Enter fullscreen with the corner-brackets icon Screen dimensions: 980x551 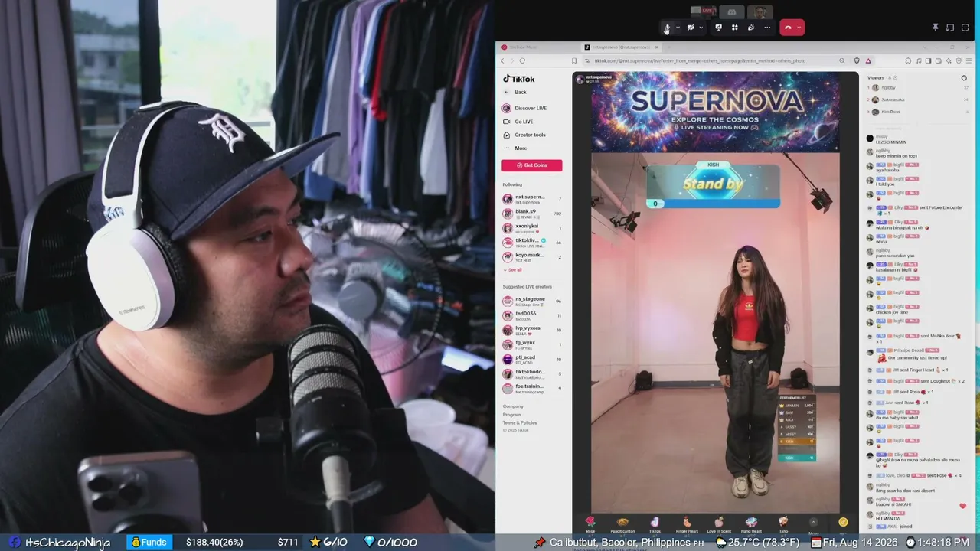coord(965,28)
